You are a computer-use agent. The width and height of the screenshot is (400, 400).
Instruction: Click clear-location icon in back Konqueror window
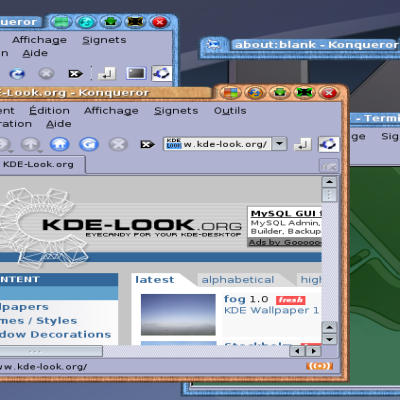(75, 74)
